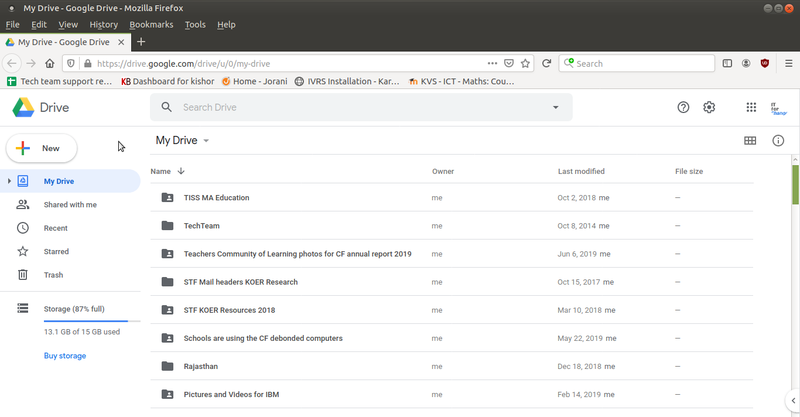Open the Bookmarks menu

(151, 24)
